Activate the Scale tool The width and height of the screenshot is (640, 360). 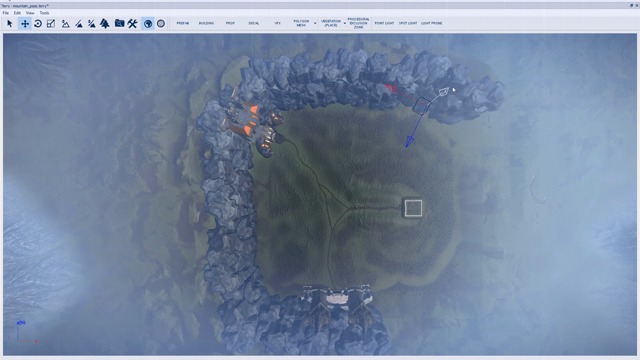click(x=51, y=24)
